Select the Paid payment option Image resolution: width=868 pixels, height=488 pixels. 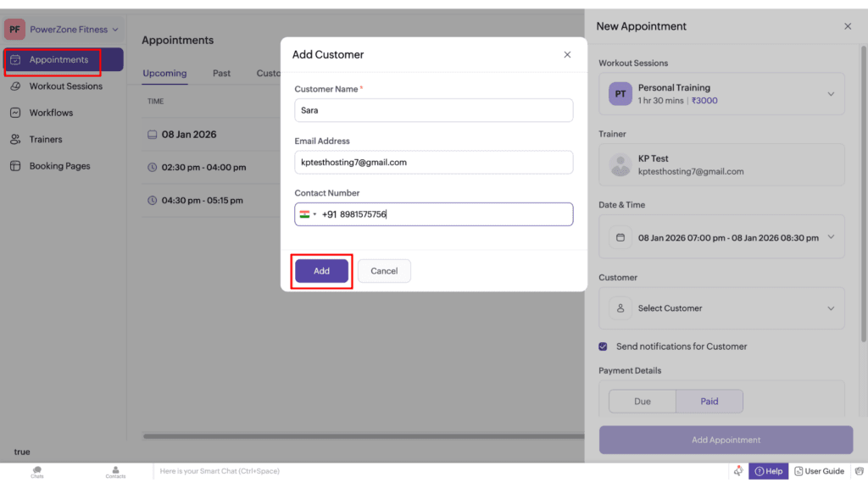[709, 402]
